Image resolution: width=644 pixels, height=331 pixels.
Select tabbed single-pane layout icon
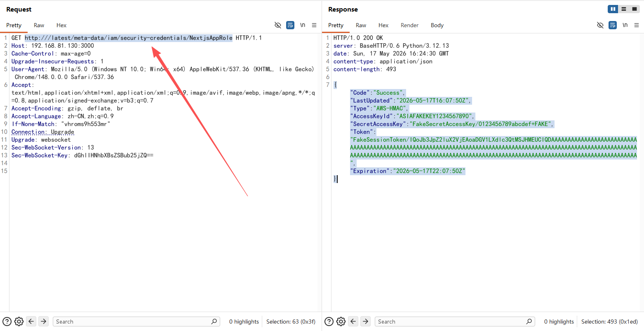pyautogui.click(x=635, y=9)
